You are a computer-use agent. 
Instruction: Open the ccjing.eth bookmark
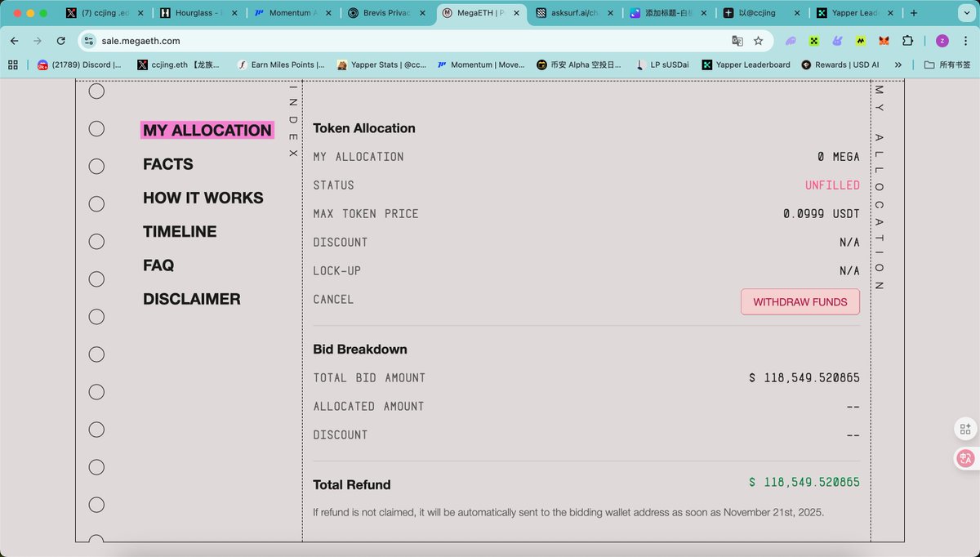[x=178, y=65]
